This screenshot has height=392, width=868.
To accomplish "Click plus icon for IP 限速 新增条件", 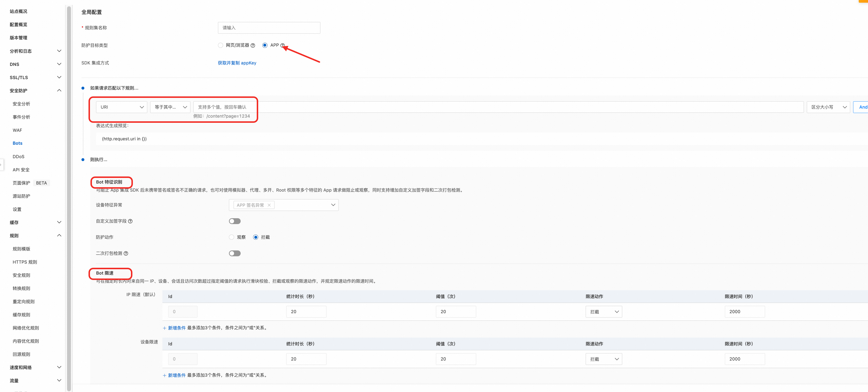I will 164,328.
